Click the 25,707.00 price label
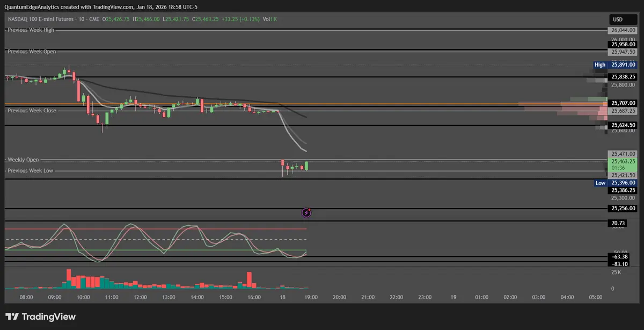The width and height of the screenshot is (644, 330). pyautogui.click(x=623, y=103)
